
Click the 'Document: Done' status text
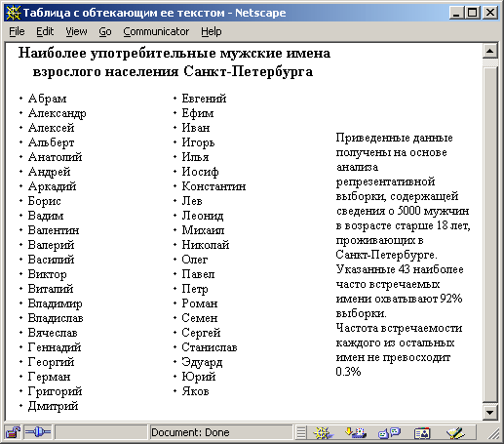tap(190, 432)
